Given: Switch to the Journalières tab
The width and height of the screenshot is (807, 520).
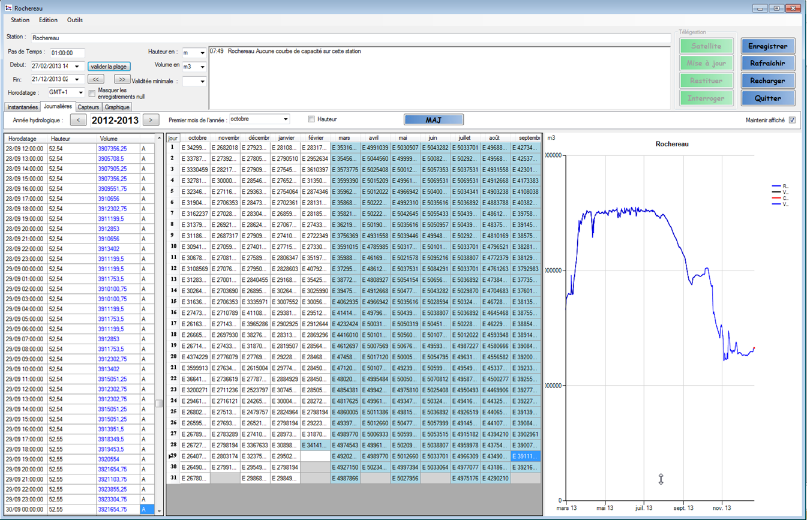Looking at the screenshot, I should click(x=58, y=107).
